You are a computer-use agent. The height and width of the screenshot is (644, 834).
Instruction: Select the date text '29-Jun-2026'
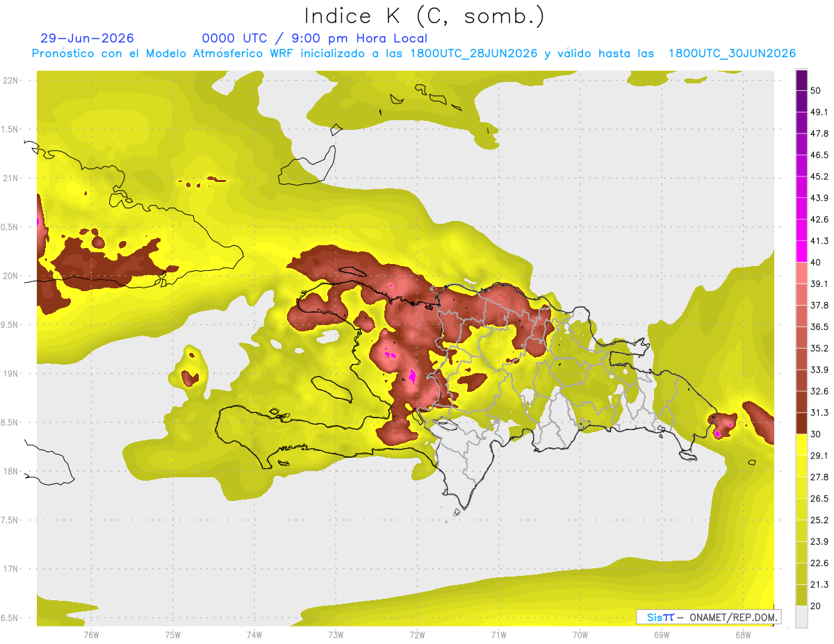click(88, 38)
